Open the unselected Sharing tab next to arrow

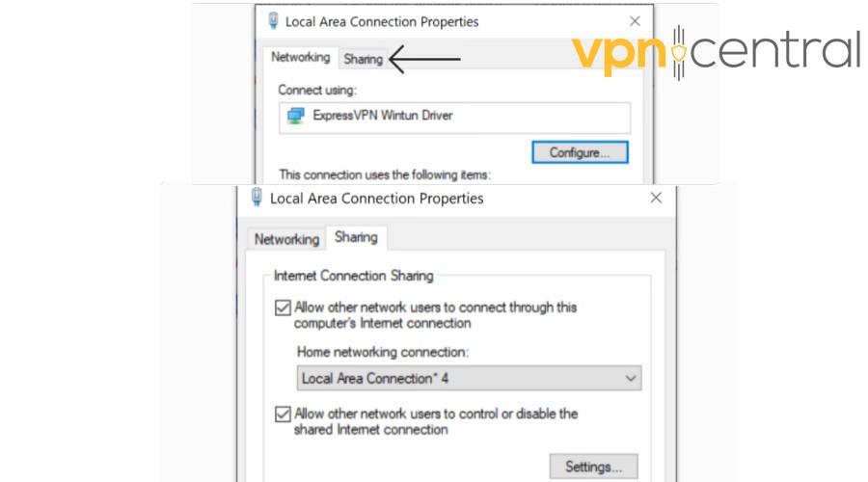(364, 59)
